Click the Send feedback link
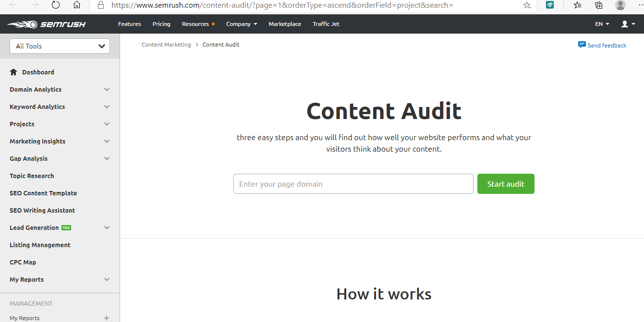 [x=607, y=46]
